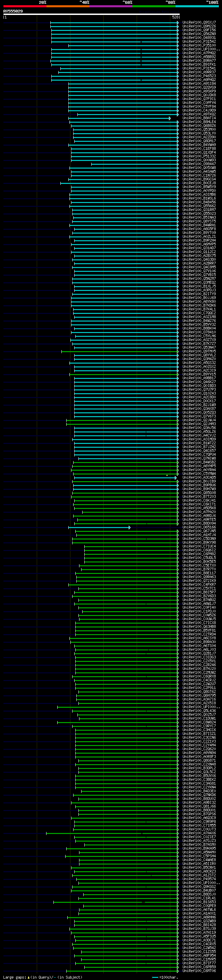
Task: Click the red ~20% identity legend segment
Action: [25, 6]
